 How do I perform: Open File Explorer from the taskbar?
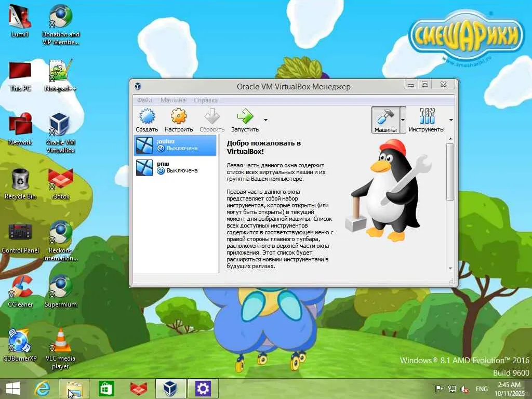tap(74, 389)
